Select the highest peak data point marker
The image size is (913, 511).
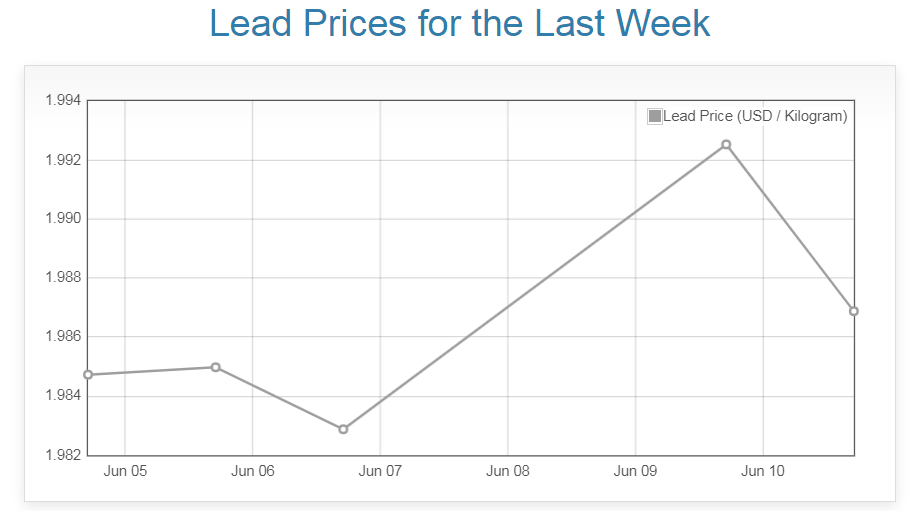726,145
